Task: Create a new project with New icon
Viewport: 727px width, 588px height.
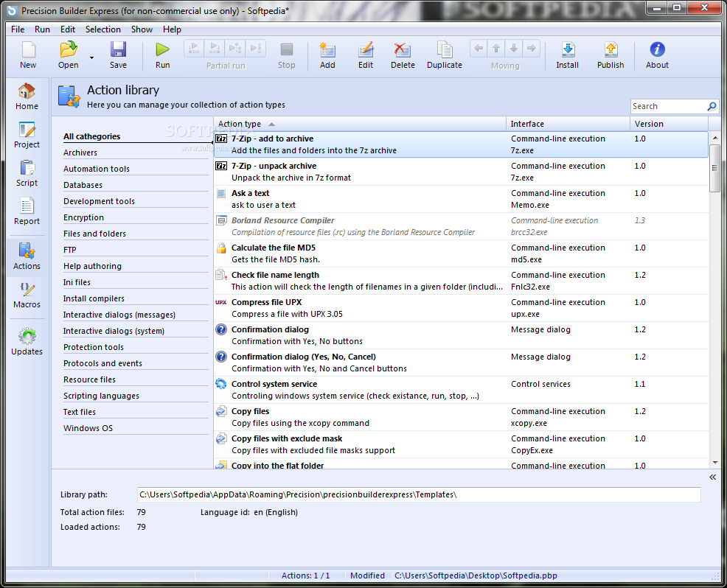Action: point(28,55)
